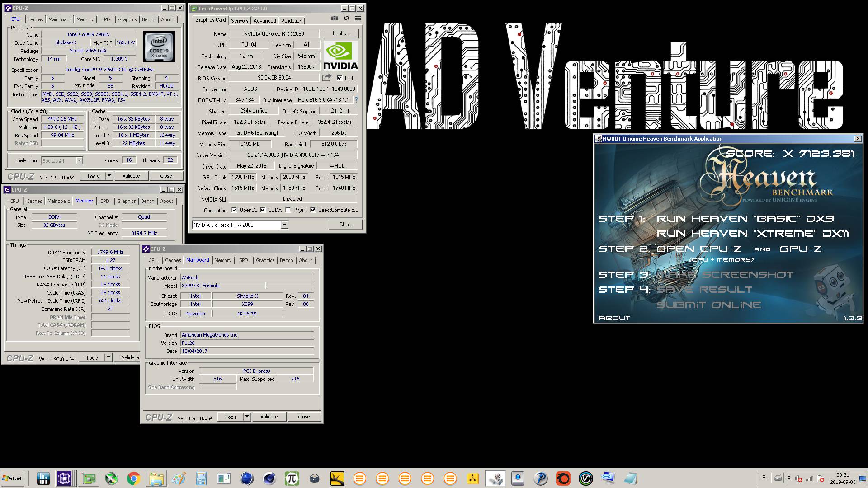
Task: Open SPD tab in CPU-Z Mainboard window
Action: 244,260
